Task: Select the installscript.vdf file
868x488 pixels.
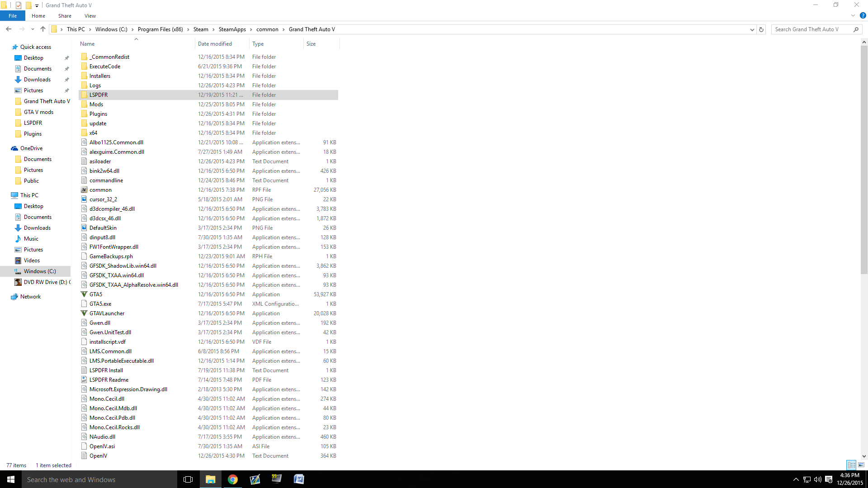Action: click(x=208, y=342)
